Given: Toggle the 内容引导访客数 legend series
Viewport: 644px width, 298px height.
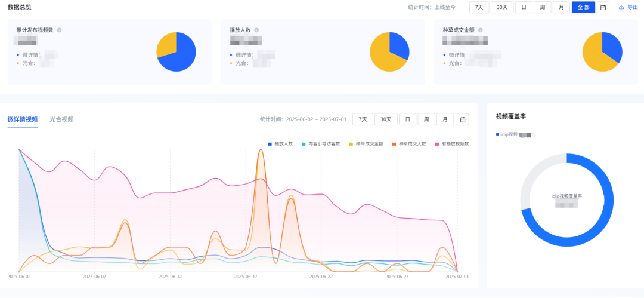Looking at the screenshot, I should point(321,144).
